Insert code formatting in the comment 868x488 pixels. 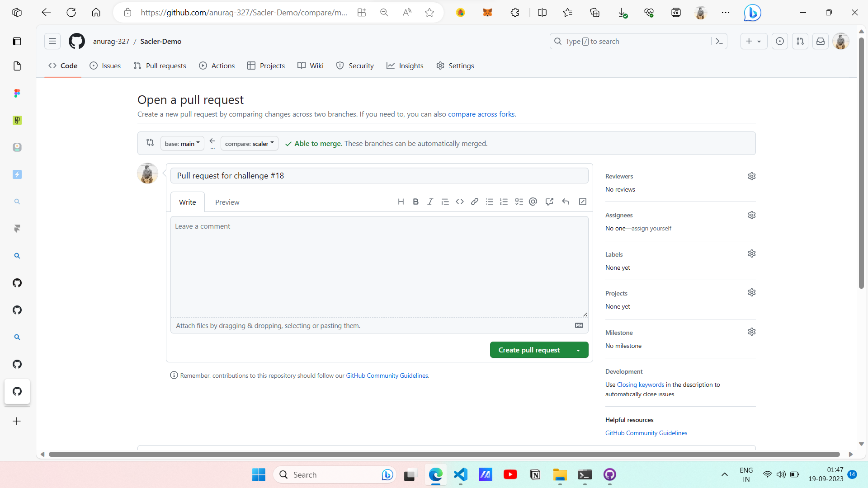[460, 202]
